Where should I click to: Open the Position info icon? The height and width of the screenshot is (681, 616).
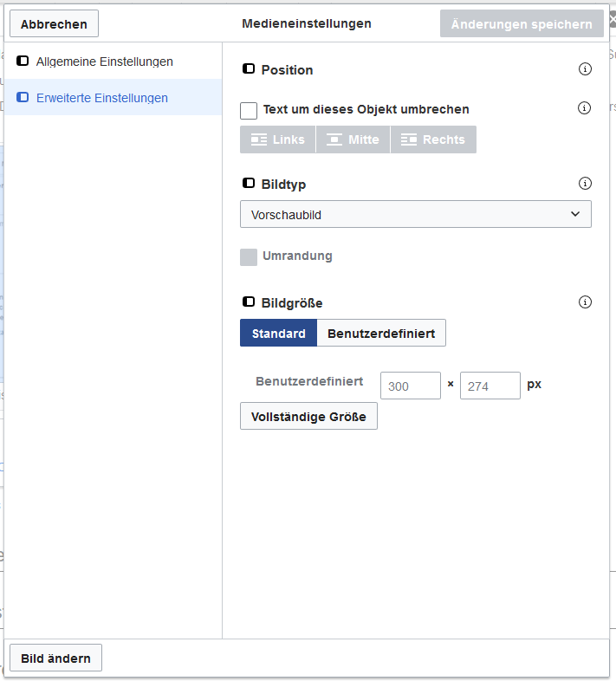pos(585,69)
